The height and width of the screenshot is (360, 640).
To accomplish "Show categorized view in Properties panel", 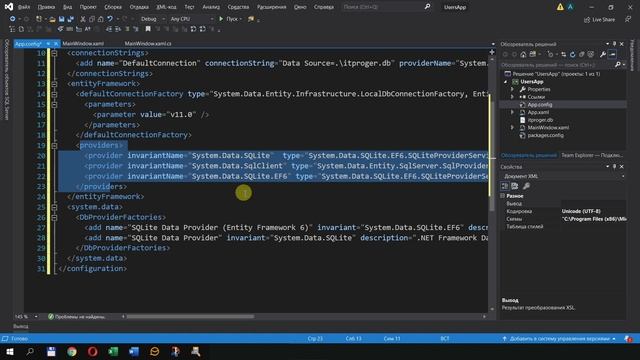I will click(505, 186).
